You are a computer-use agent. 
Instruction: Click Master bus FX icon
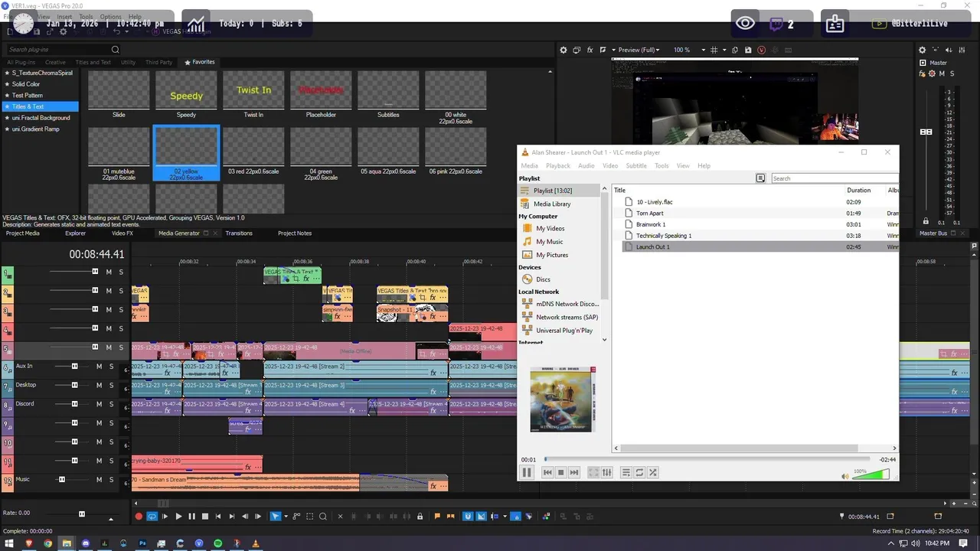(924, 73)
